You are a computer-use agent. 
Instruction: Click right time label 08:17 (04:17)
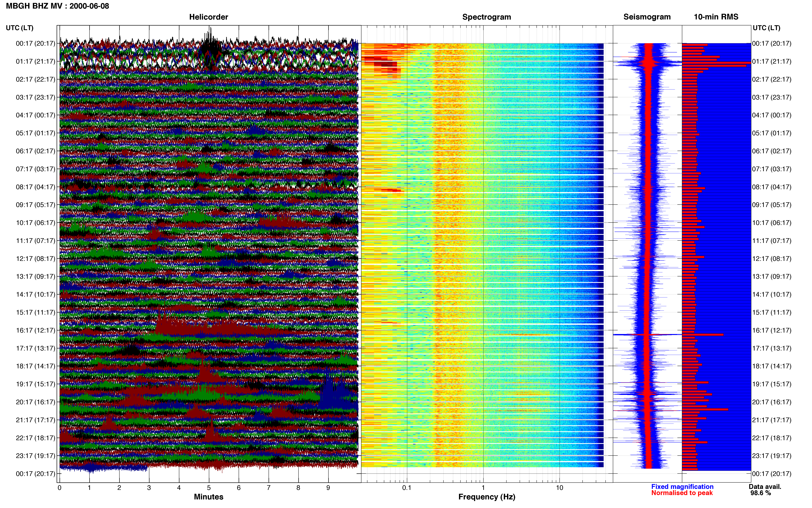click(x=772, y=187)
